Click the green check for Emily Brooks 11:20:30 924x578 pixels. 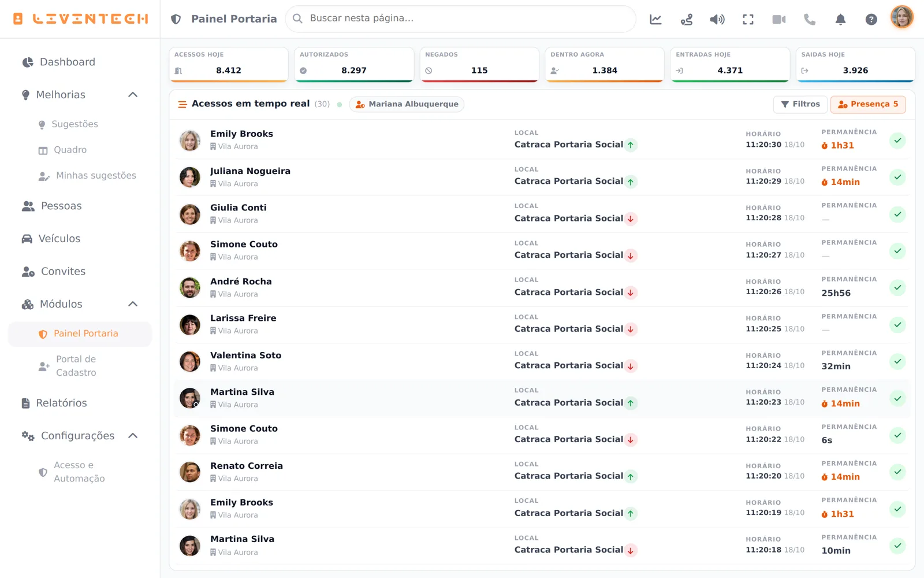click(897, 140)
